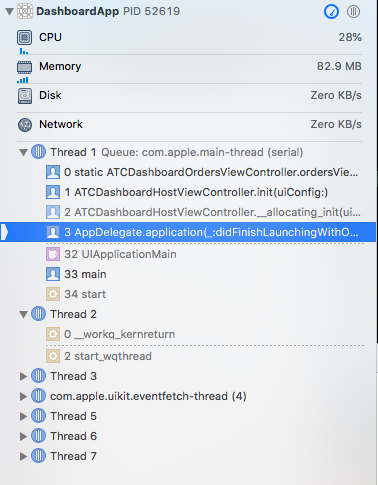Screen dimensions: 378x485
Task: Click the Memory usage mini bar graph
Action: point(23,80)
